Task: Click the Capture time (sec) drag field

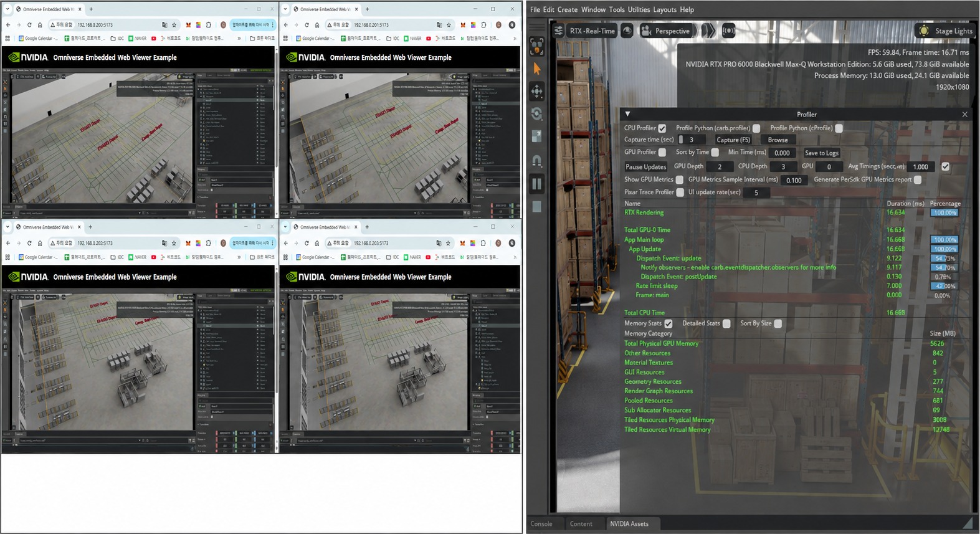Action: click(692, 140)
